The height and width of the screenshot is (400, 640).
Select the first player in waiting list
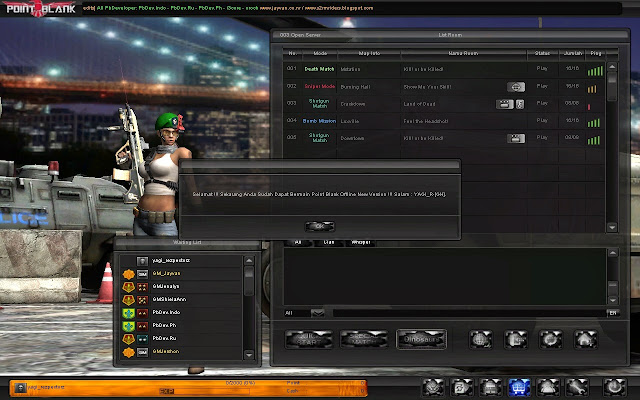(181, 260)
